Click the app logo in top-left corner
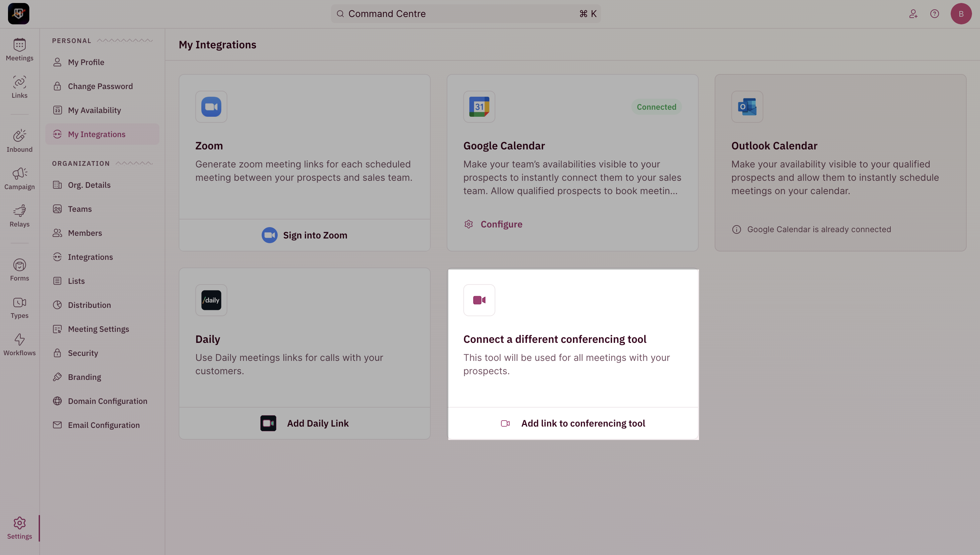This screenshot has width=980, height=555. click(x=19, y=14)
